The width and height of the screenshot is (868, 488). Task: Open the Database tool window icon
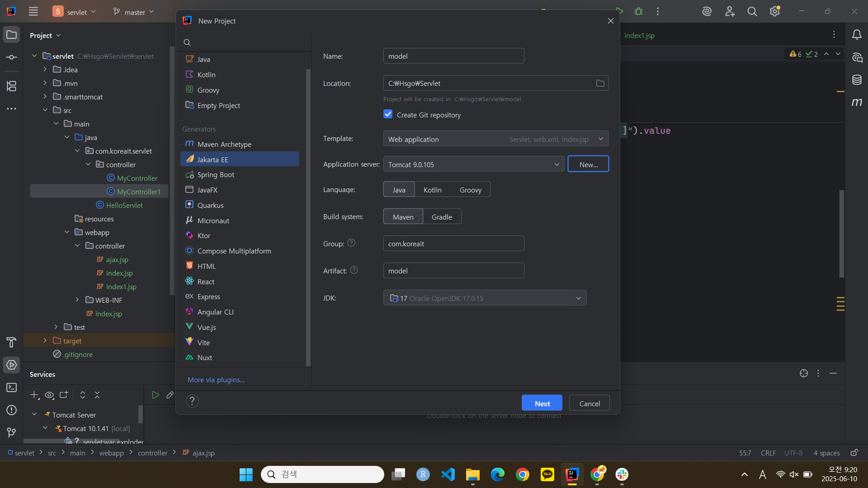click(x=857, y=80)
